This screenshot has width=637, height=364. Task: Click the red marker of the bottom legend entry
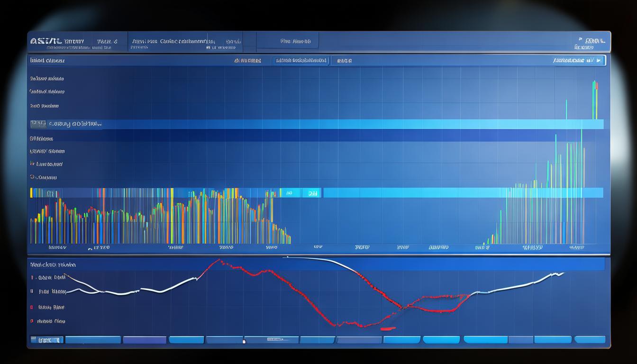(32, 321)
